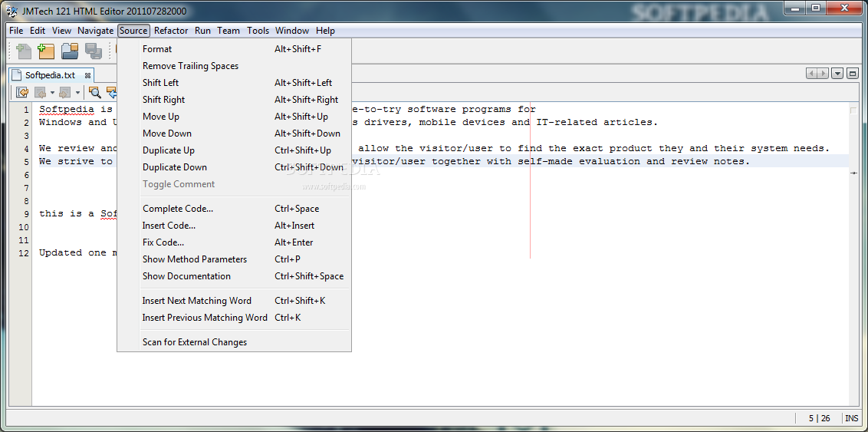
Task: Click 'self-made' text in line 5
Action: 543,162
